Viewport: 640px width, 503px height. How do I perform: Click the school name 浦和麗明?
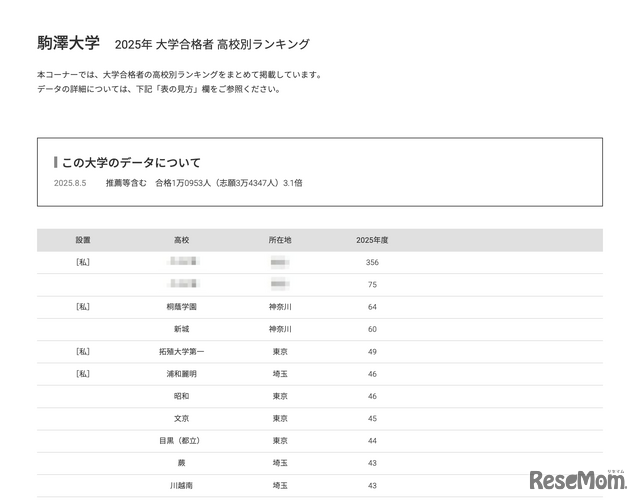coord(182,374)
